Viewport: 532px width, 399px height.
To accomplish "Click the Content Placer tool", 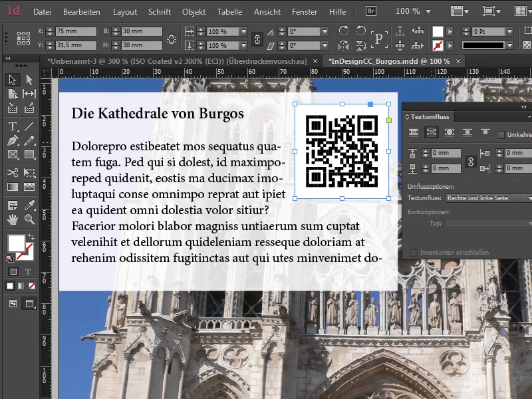I will 29,108.
